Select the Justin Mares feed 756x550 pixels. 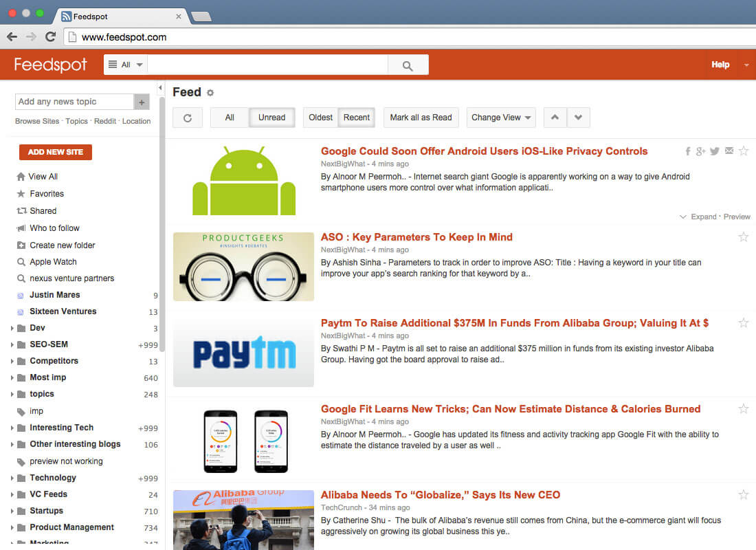pos(55,295)
